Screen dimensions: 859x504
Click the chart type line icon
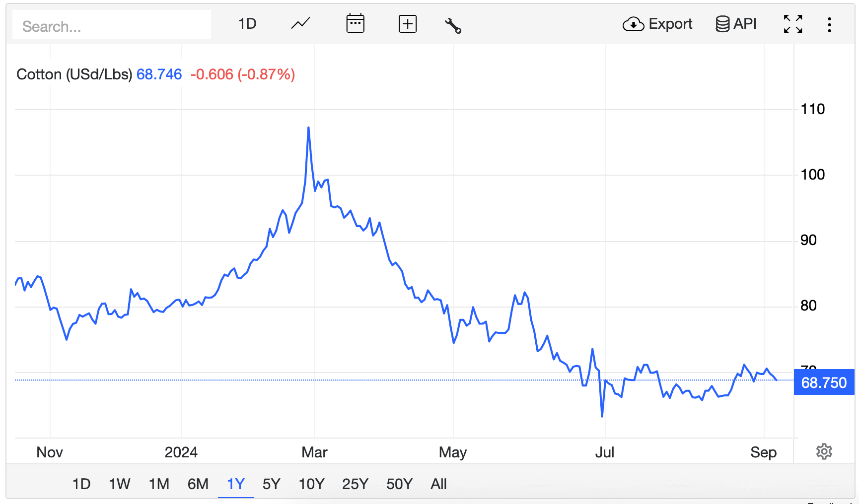[300, 24]
